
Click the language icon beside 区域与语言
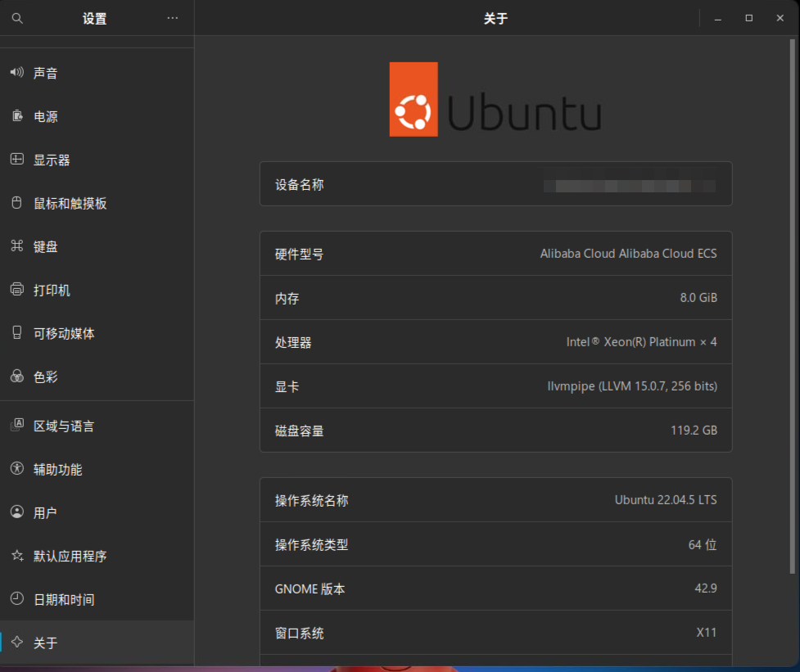[x=17, y=426]
